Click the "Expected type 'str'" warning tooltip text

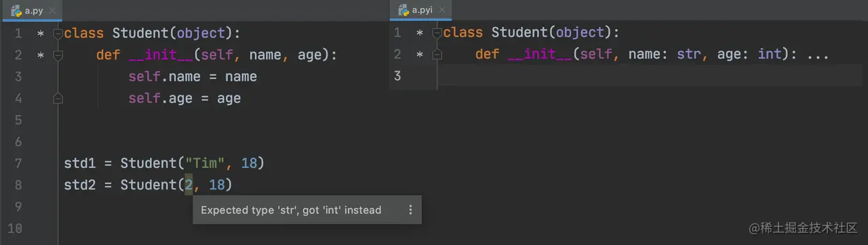click(291, 210)
